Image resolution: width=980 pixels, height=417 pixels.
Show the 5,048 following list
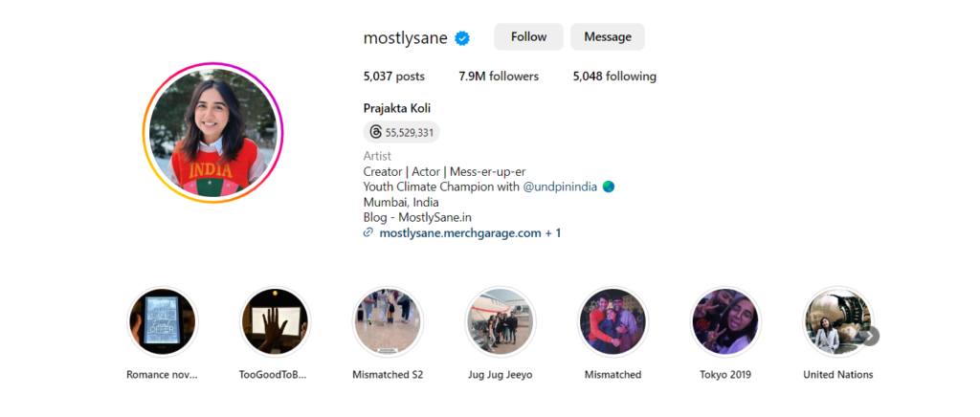tap(614, 77)
